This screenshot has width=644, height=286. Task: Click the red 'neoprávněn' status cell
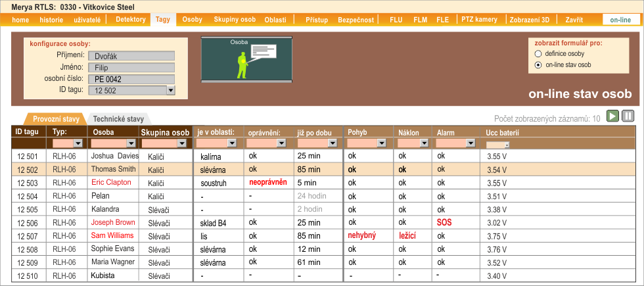[268, 182]
